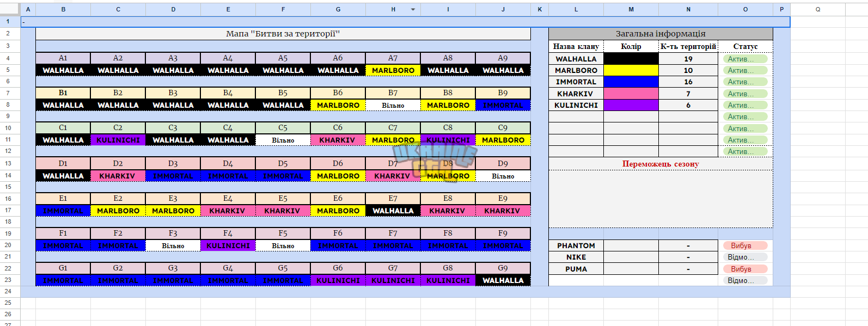The image size is (868, 326).
Task: Click the 'Назва клану' column heading
Action: pos(576,46)
